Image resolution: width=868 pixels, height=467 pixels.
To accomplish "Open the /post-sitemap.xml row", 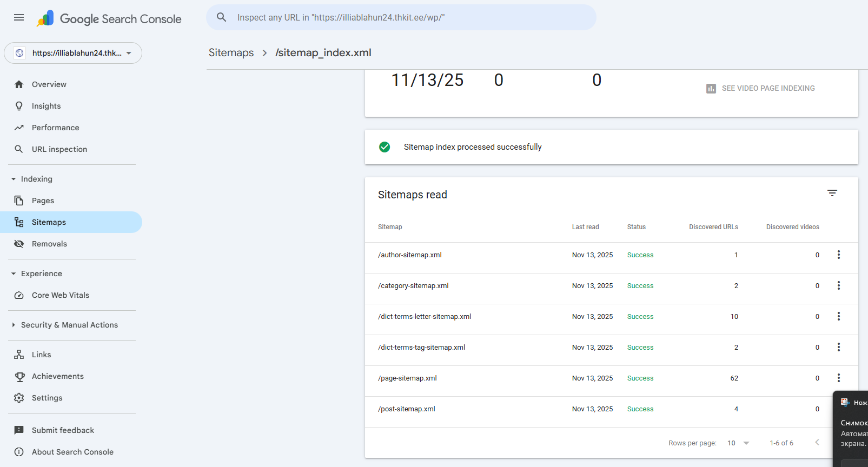I will coord(407,409).
